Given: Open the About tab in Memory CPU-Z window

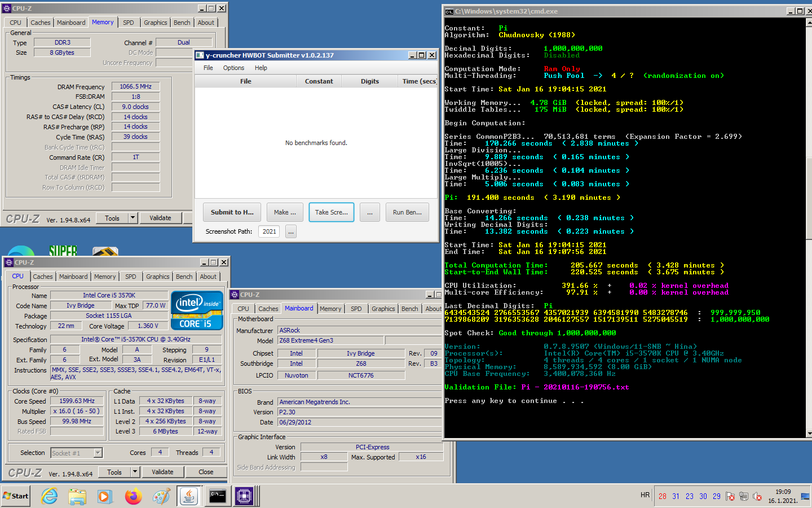Looking at the screenshot, I should tap(206, 23).
